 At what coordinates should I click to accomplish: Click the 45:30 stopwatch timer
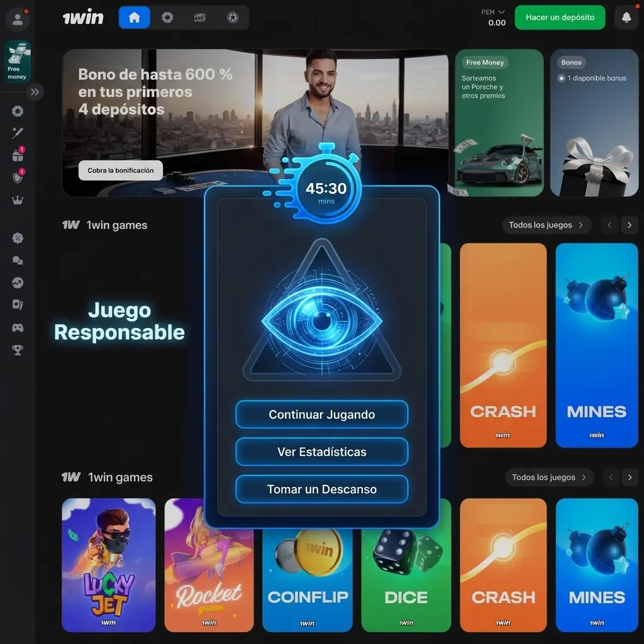[326, 189]
